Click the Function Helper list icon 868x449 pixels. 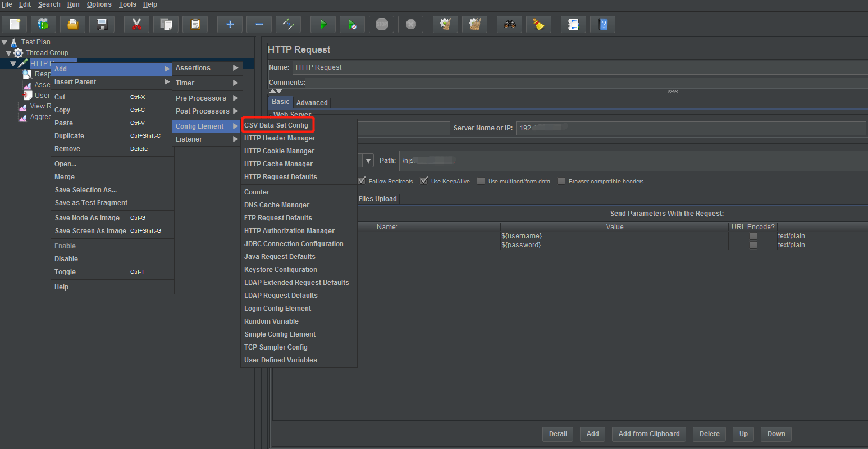click(574, 24)
